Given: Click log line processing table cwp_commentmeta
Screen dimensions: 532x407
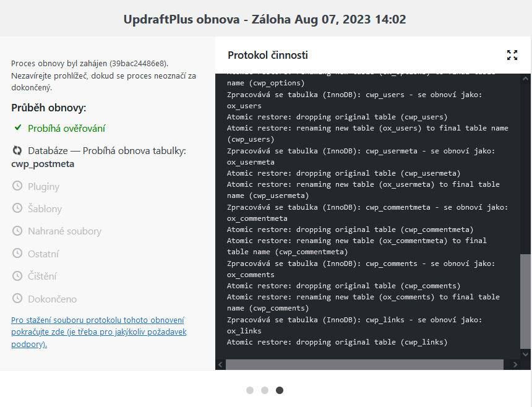Looking at the screenshot, I should [x=367, y=213].
